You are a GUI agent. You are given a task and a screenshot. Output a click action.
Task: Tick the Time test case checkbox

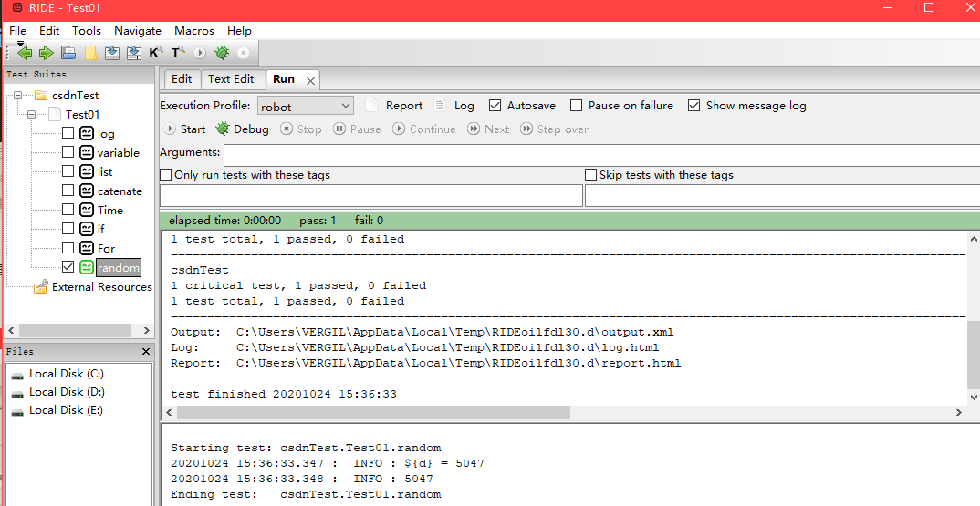[68, 210]
